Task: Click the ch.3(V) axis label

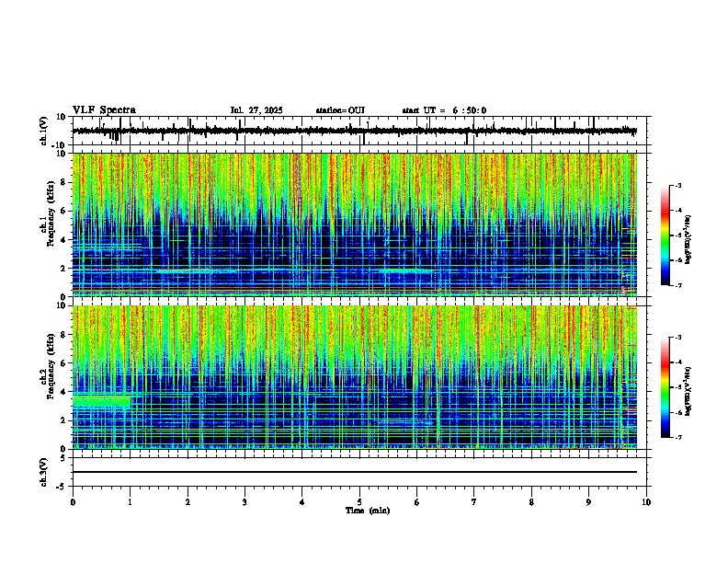Action: 44,472
